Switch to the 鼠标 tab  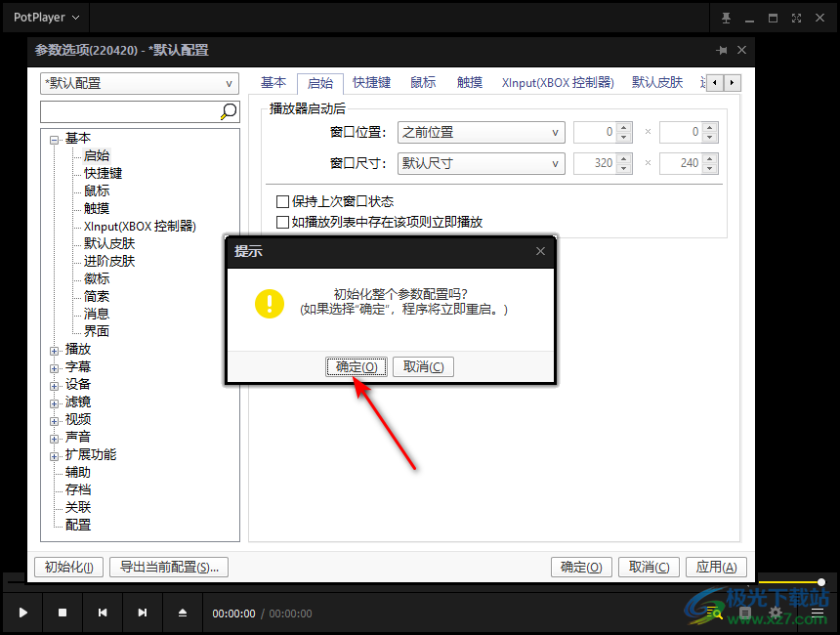pyautogui.click(x=423, y=82)
